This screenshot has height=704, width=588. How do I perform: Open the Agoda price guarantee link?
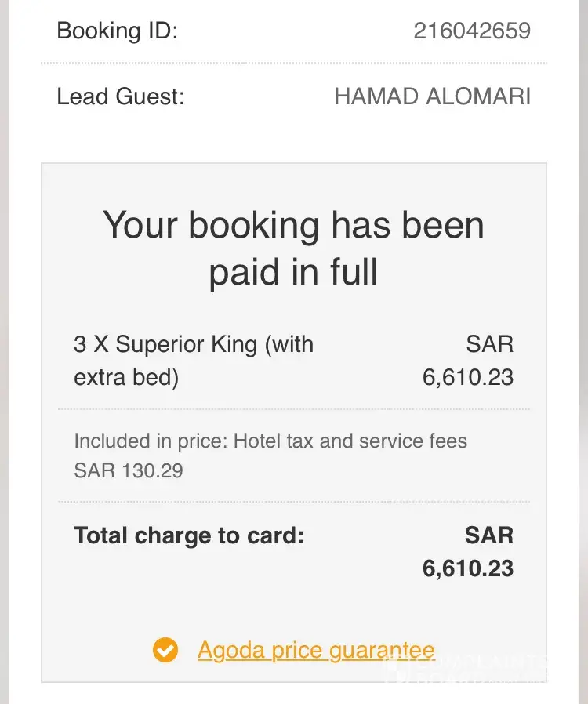tap(315, 650)
